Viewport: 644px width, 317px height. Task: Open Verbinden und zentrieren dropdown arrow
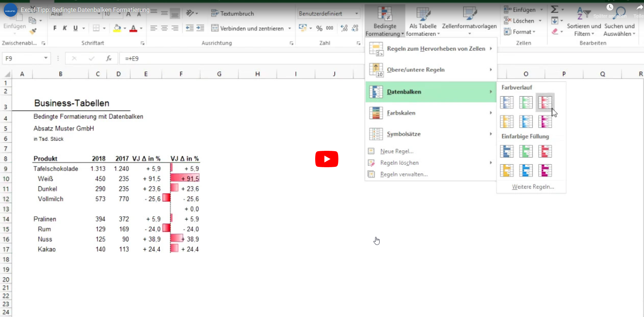point(290,28)
